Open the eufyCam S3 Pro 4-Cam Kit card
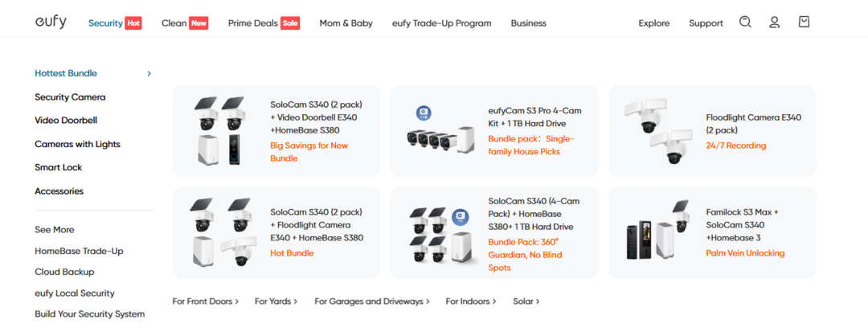 tap(494, 131)
